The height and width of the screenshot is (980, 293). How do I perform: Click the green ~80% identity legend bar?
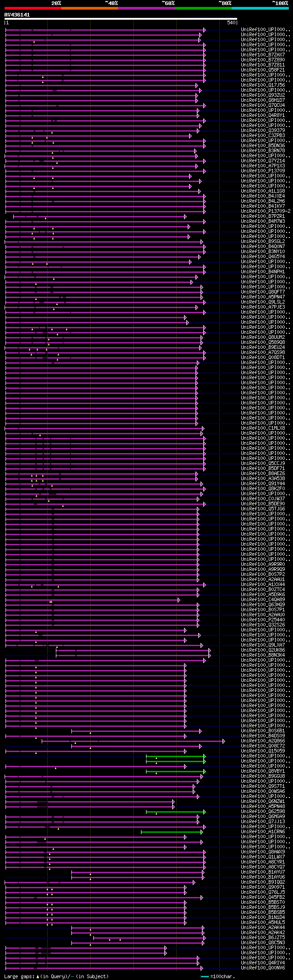pos(203,8)
